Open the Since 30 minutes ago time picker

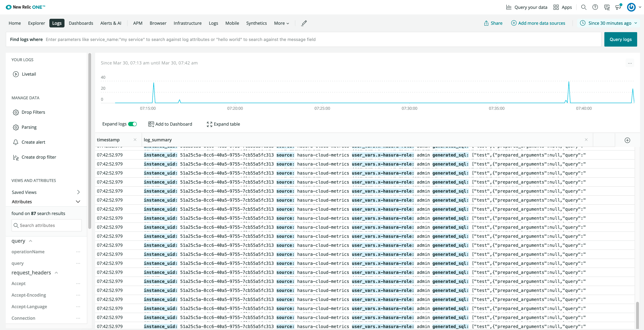609,23
